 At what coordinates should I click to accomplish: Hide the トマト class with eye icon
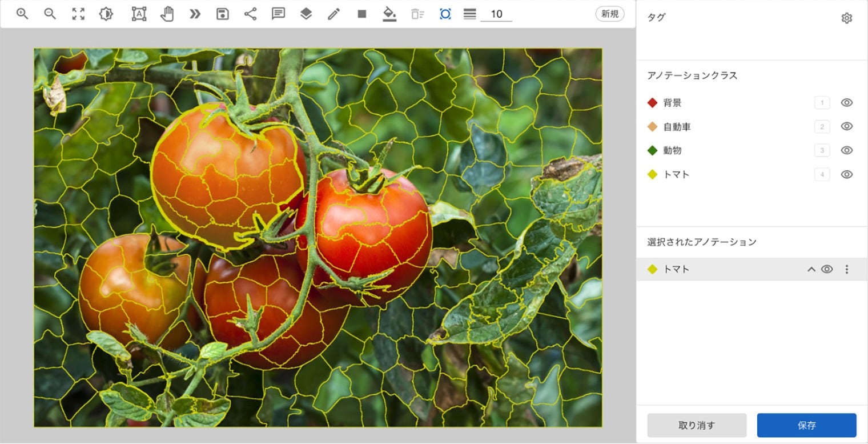click(x=847, y=174)
